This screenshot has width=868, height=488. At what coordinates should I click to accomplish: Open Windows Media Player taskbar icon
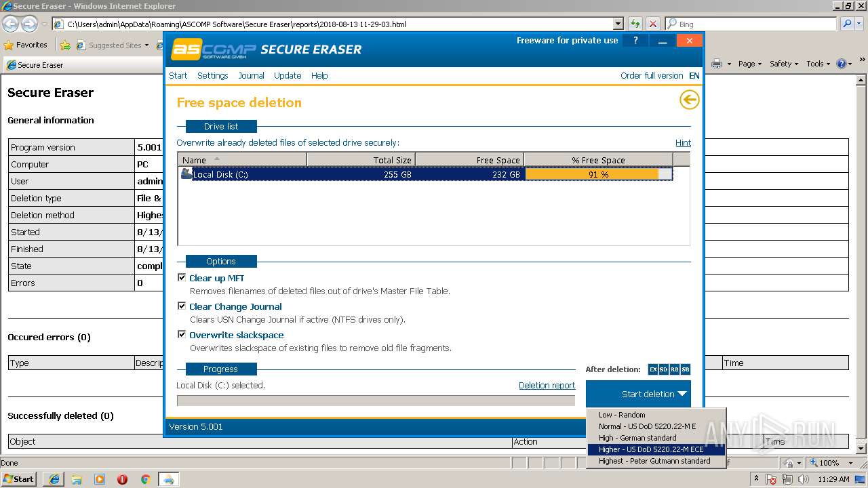click(100, 479)
